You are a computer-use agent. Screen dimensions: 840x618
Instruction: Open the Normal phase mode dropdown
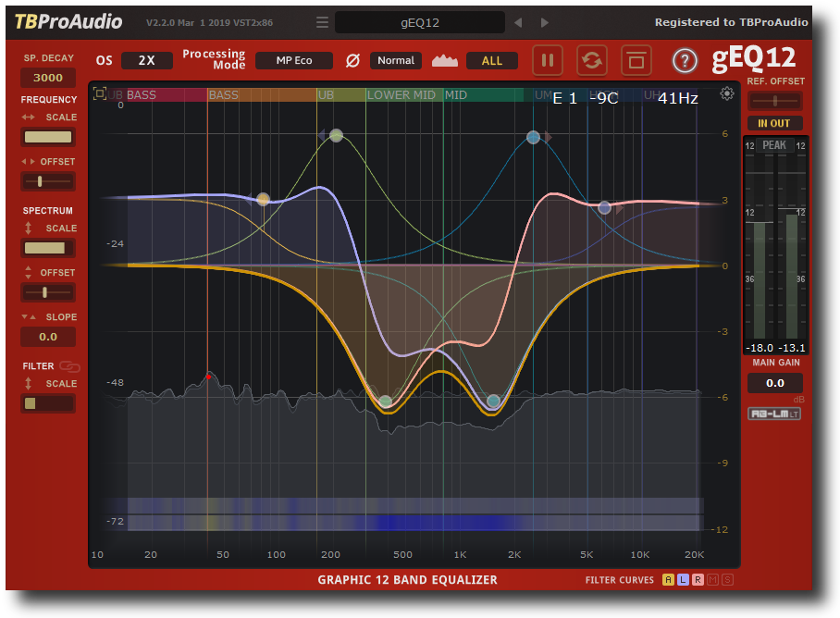pos(395,60)
